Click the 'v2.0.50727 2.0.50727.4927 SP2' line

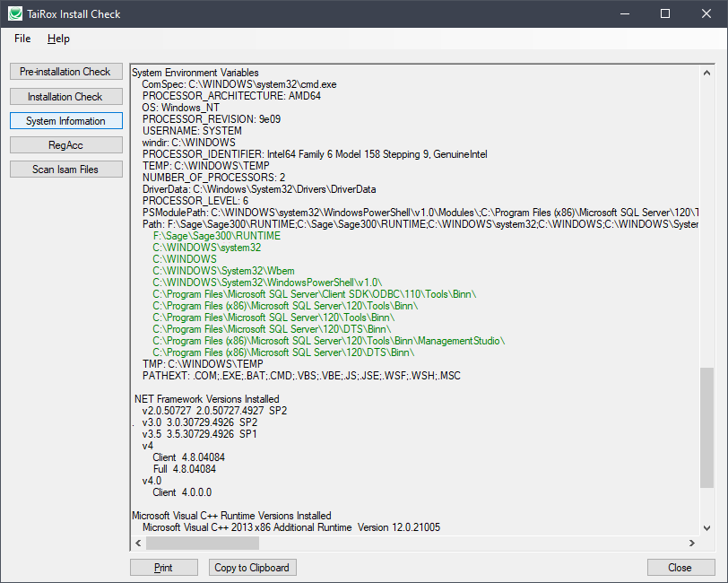[x=214, y=411]
